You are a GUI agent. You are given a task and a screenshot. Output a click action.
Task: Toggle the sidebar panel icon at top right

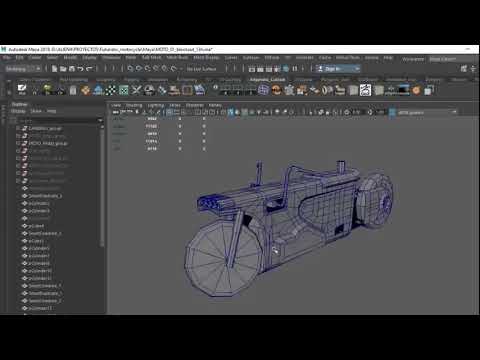coord(464,69)
